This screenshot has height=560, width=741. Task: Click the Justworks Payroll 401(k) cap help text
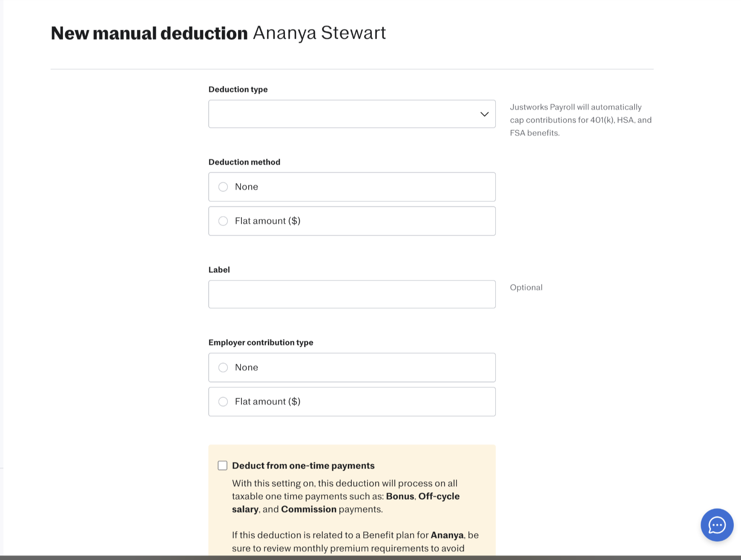point(580,120)
